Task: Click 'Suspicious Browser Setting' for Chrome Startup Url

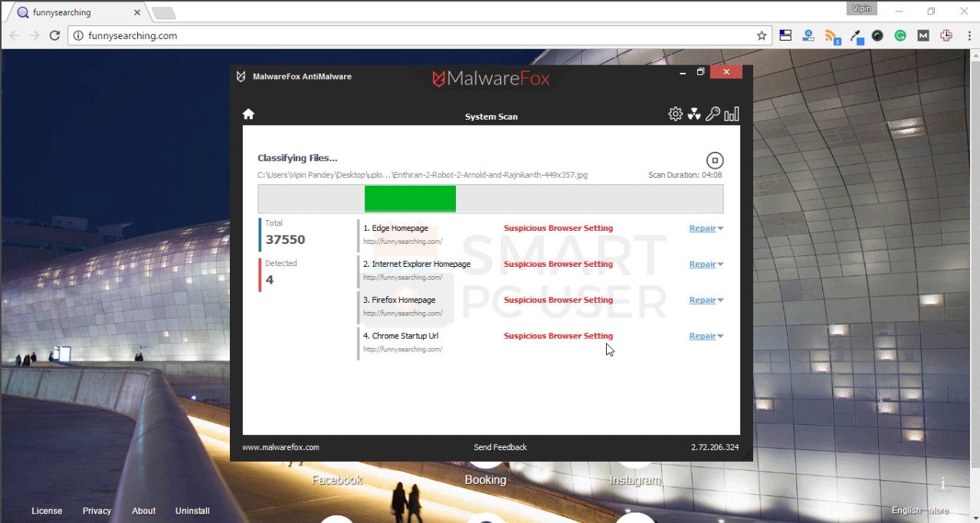Action: (559, 336)
